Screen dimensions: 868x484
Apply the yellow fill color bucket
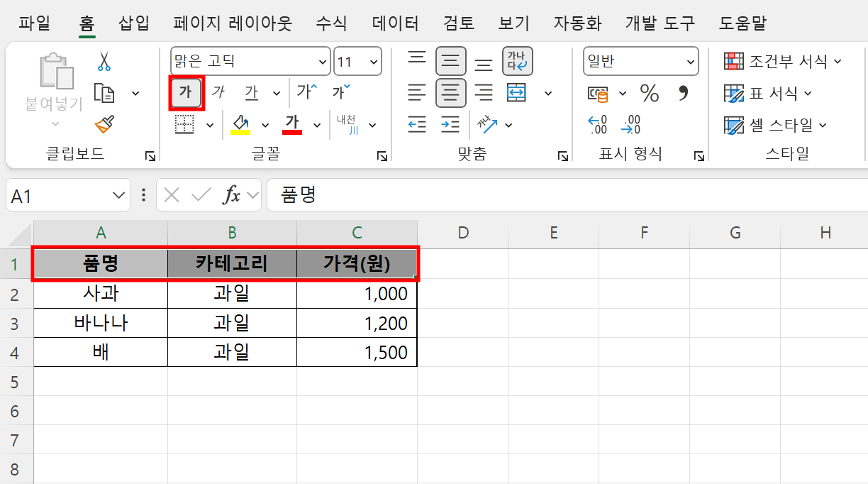[240, 125]
